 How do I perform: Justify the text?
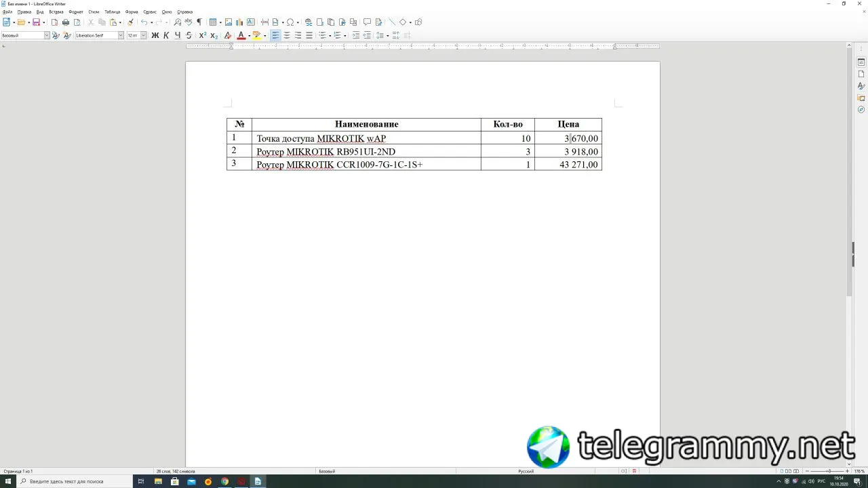tap(309, 35)
